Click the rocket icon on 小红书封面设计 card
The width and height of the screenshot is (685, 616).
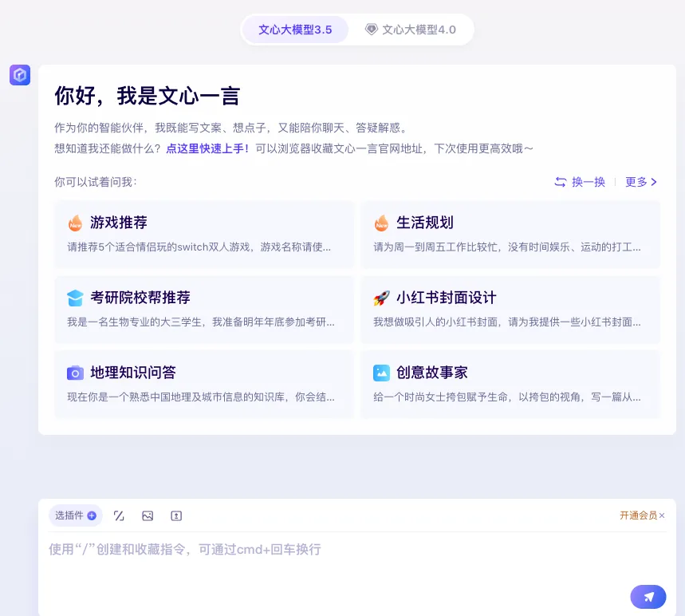click(x=381, y=298)
